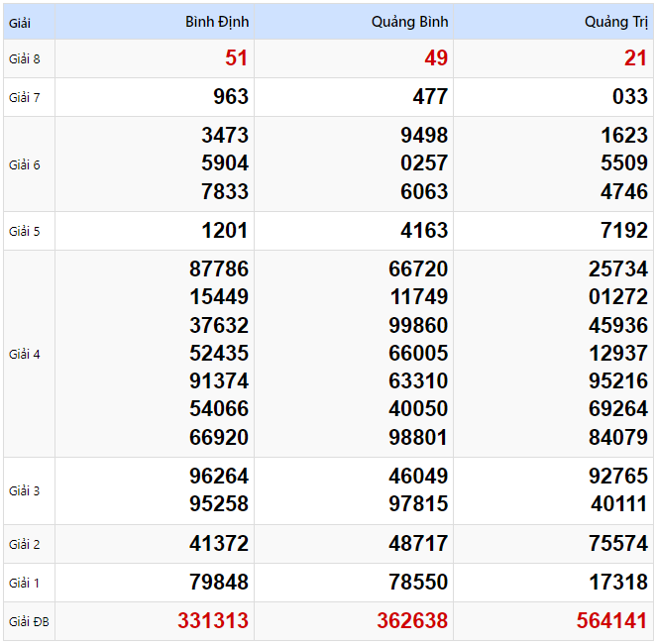The width and height of the screenshot is (656, 644).
Task: Click the Quảng Bình column header
Action: [410, 22]
